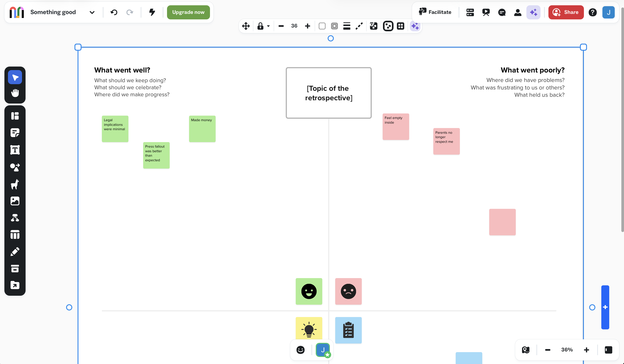This screenshot has height=364, width=624.
Task: Toggle the filled square background option
Action: [x=334, y=26]
